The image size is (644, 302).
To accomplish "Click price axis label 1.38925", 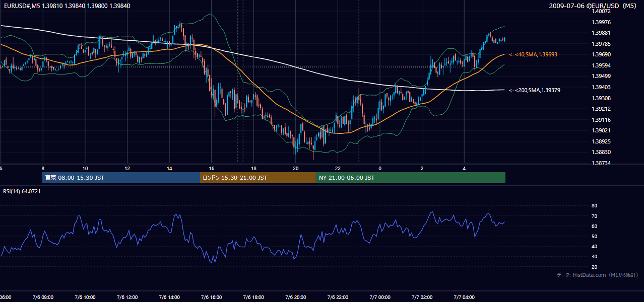I will [602, 141].
